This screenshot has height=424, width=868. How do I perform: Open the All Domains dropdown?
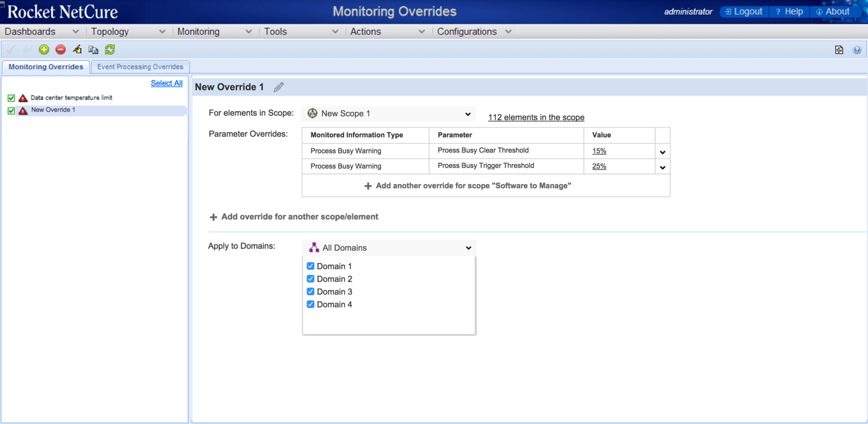point(389,248)
